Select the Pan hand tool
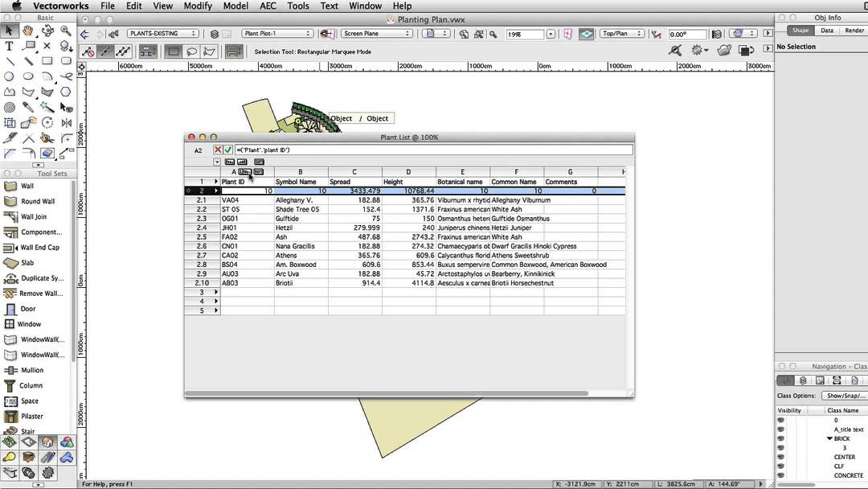The height and width of the screenshot is (489, 868). click(x=28, y=31)
